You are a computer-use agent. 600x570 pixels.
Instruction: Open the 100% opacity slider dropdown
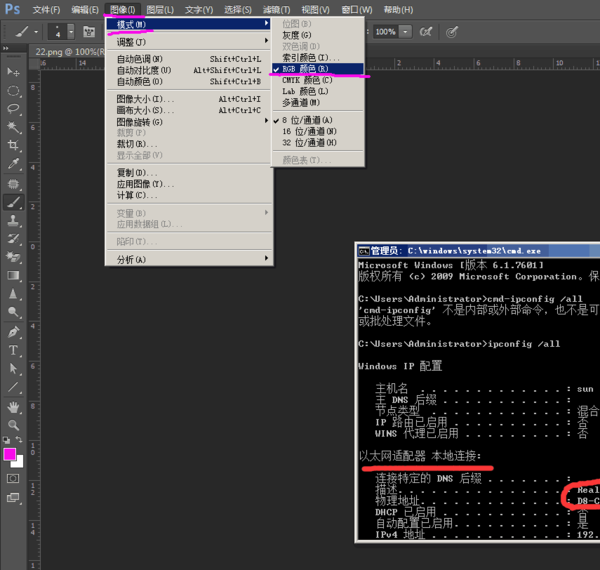(406, 32)
